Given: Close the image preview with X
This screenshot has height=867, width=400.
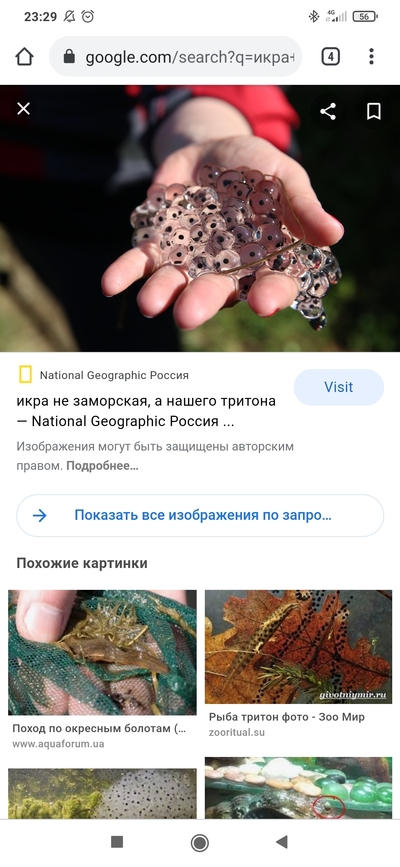Looking at the screenshot, I should (x=23, y=109).
